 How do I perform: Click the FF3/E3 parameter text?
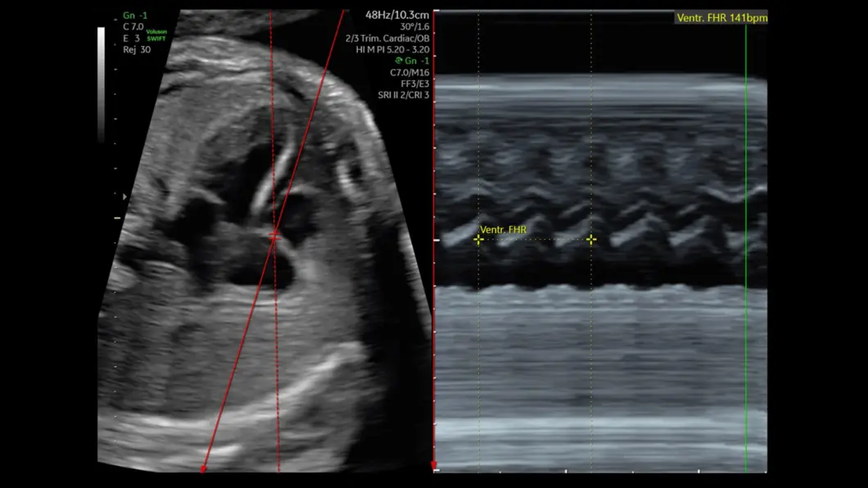click(x=415, y=84)
